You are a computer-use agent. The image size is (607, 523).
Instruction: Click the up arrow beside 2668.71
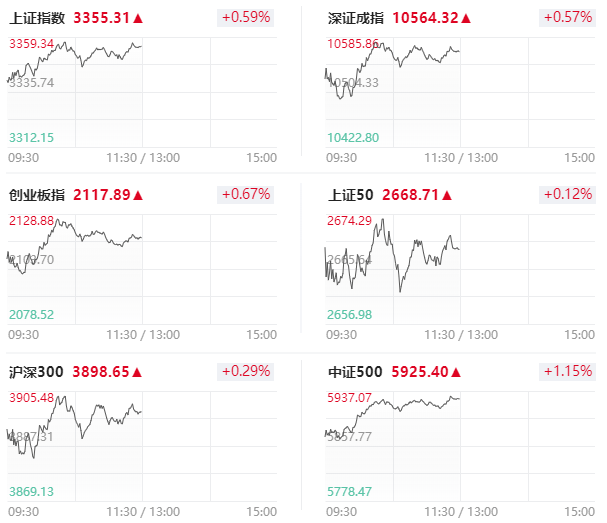447,195
